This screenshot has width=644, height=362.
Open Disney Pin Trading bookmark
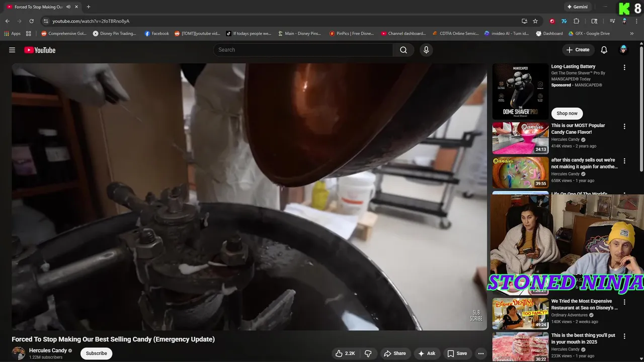115,34
